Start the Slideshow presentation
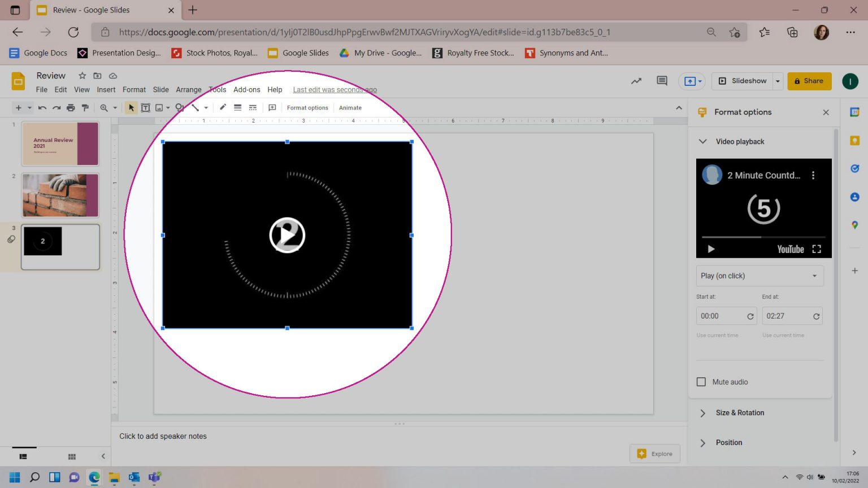Screen dimensions: 868x488 point(742,81)
